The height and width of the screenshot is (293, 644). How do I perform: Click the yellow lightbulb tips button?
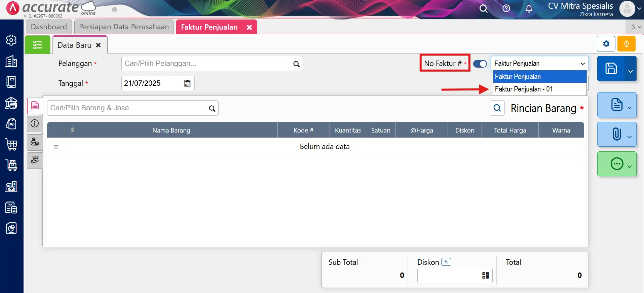(626, 44)
